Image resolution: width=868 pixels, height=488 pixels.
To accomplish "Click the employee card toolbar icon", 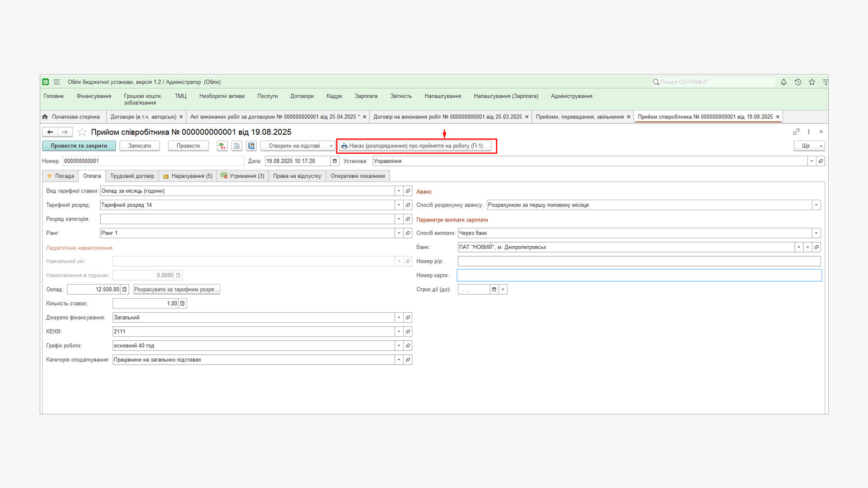I will pyautogui.click(x=251, y=146).
